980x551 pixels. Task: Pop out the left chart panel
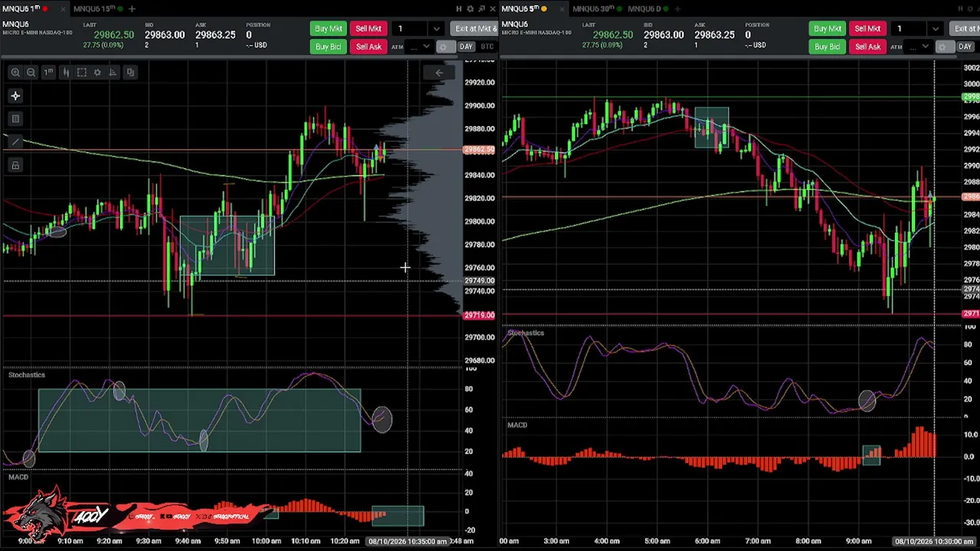[x=482, y=8]
